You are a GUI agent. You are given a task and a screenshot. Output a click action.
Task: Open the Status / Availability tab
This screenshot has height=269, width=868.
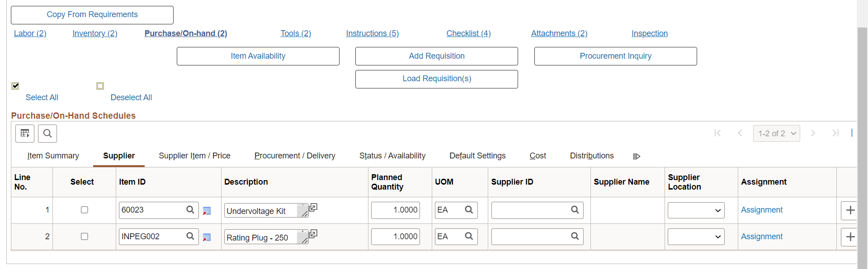(392, 156)
